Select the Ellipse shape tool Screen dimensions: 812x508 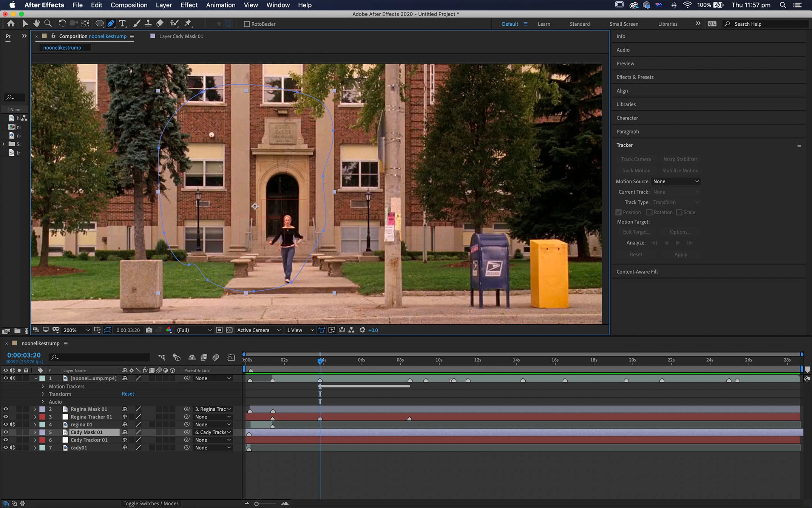tap(99, 23)
